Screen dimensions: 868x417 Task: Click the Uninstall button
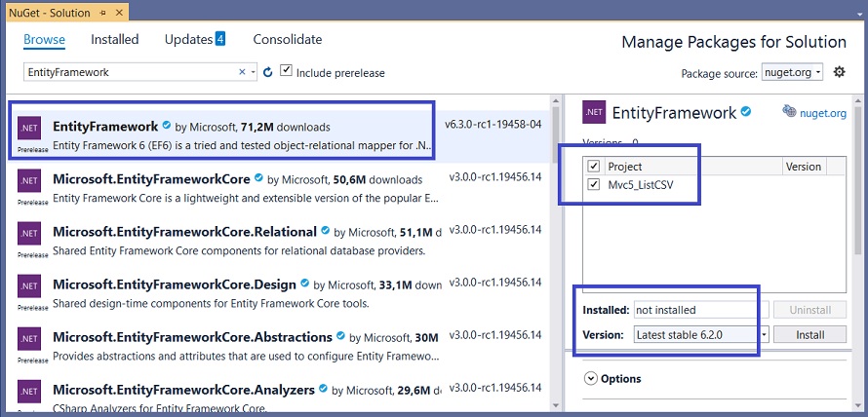tap(809, 310)
